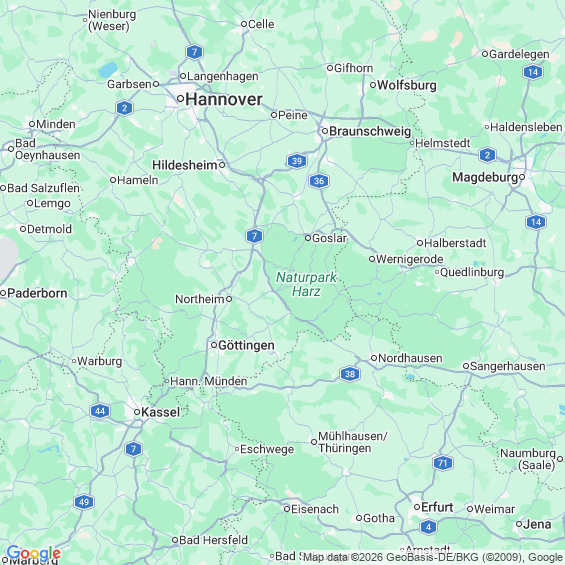Viewport: 565px width, 565px height.
Task: Open the Map data copyright notice
Action: 432,557
